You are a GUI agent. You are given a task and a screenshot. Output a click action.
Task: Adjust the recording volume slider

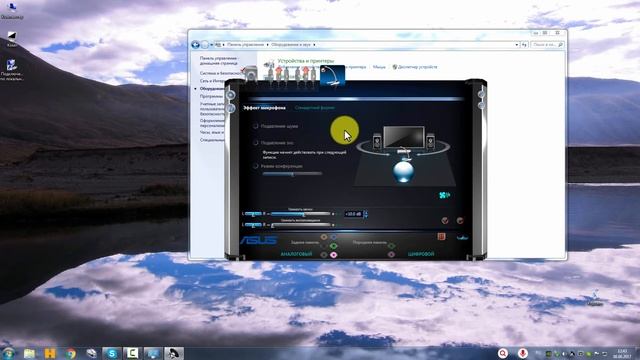300,214
